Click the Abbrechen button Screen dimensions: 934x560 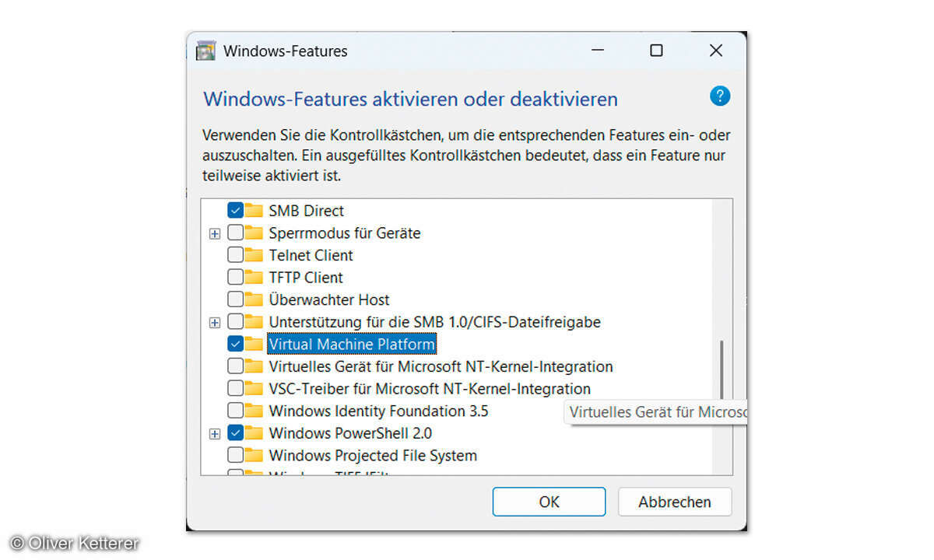click(675, 502)
